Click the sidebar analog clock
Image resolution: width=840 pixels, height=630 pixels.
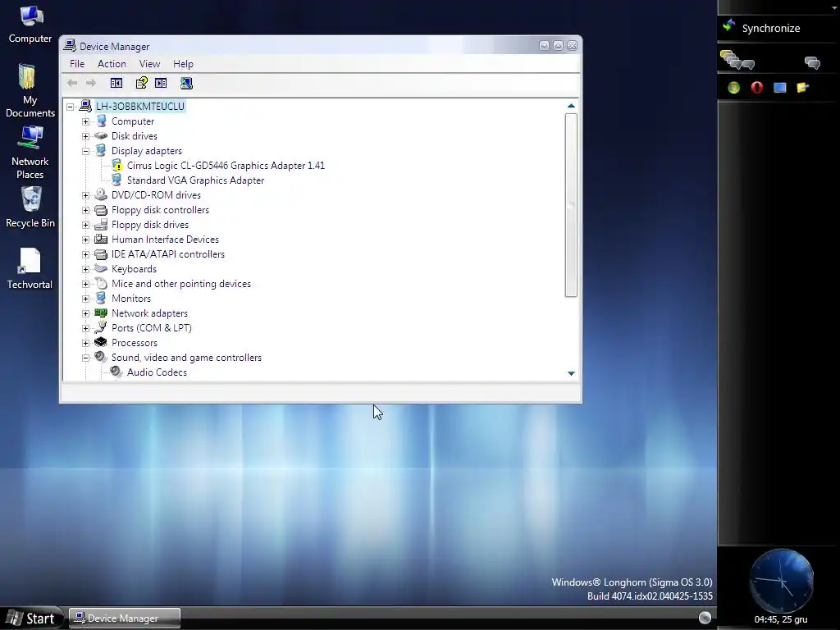click(x=781, y=581)
